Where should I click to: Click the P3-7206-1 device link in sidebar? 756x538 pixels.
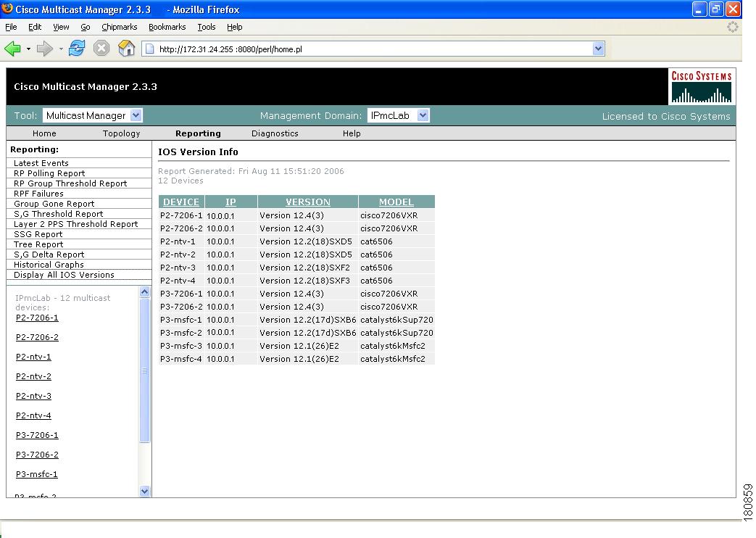(37, 435)
